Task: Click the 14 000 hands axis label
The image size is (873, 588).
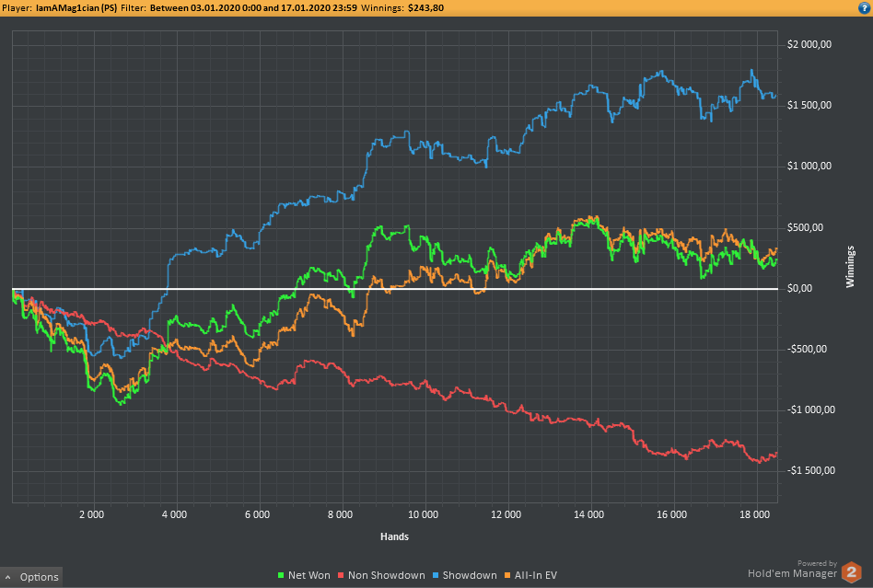Action: tap(589, 514)
